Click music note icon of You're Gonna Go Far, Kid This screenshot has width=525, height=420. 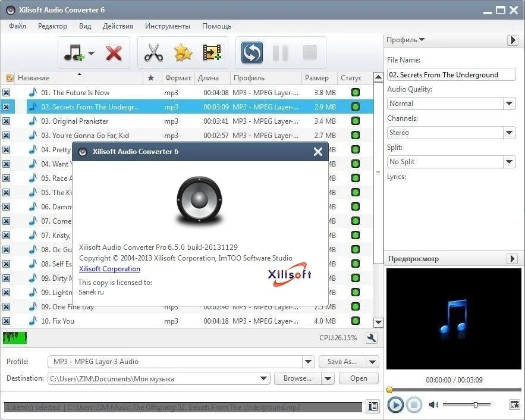click(x=33, y=135)
